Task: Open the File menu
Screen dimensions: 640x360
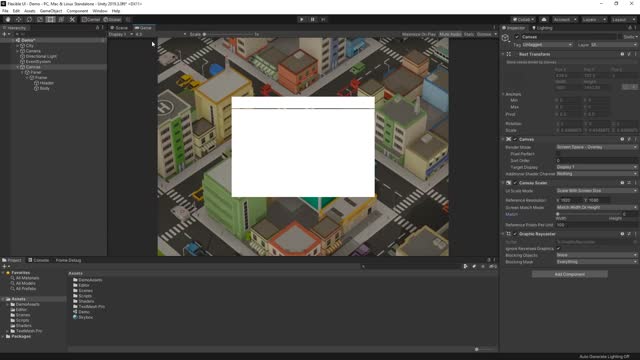Action: (x=5, y=11)
